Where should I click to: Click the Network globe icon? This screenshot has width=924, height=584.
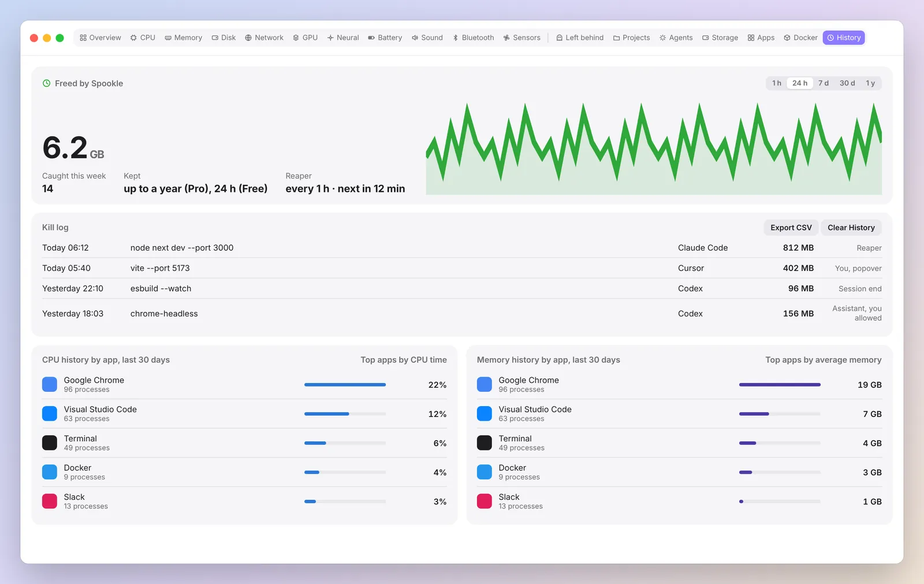(248, 38)
